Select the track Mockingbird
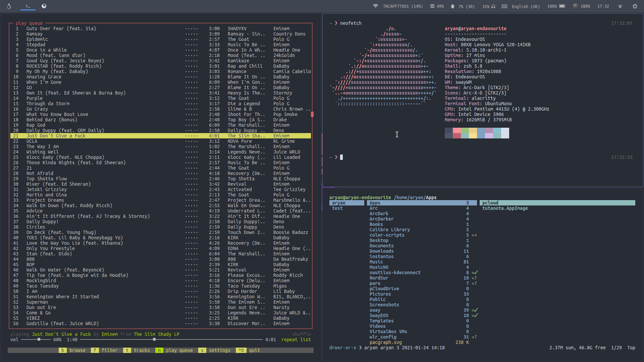Image resolution: width=644 pixels, height=362 pixels. click(x=161, y=281)
